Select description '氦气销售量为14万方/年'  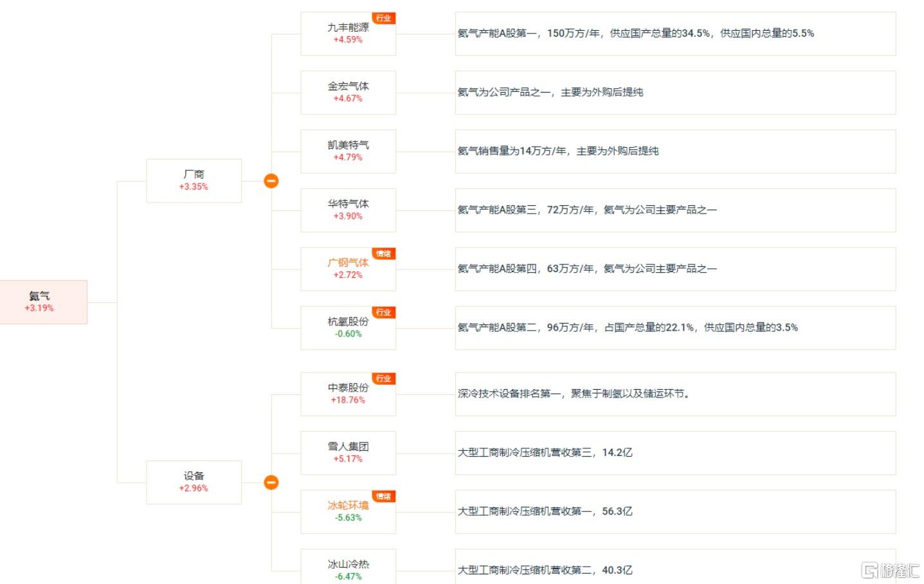click(675, 151)
